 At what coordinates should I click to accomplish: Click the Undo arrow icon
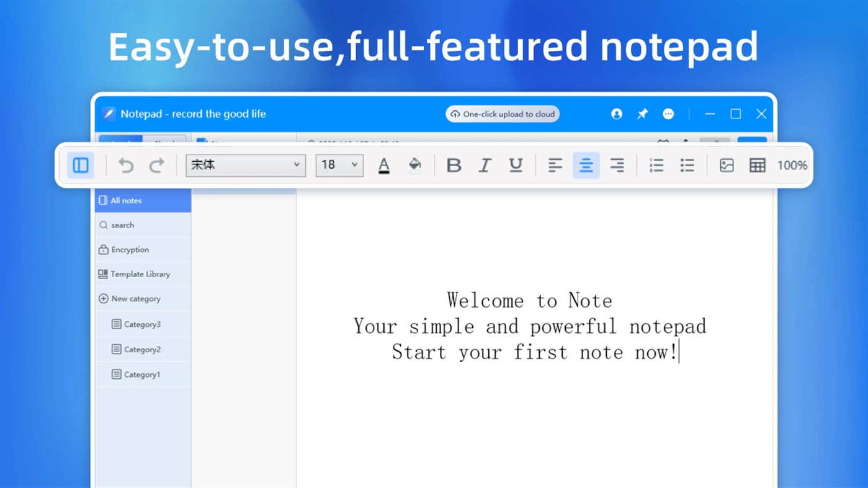tap(125, 165)
